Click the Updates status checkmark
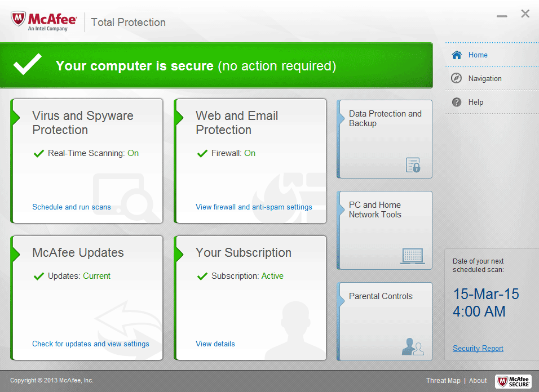This screenshot has height=392, width=539. tap(39, 276)
